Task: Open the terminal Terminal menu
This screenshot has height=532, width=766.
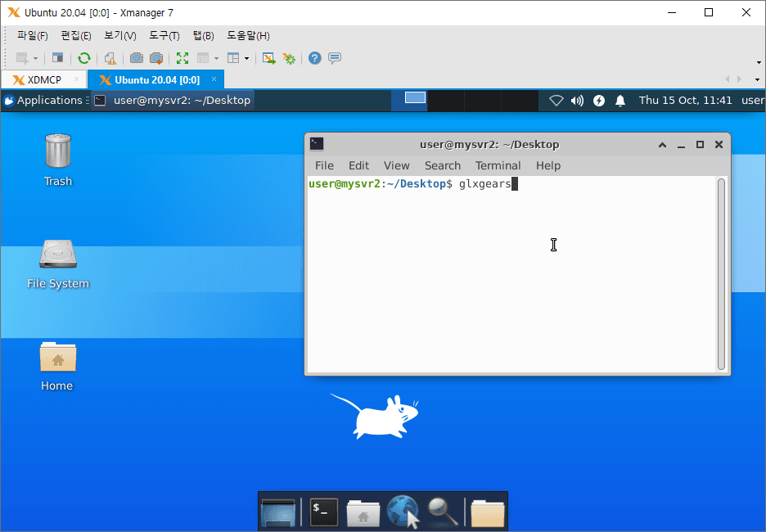Action: [498, 165]
